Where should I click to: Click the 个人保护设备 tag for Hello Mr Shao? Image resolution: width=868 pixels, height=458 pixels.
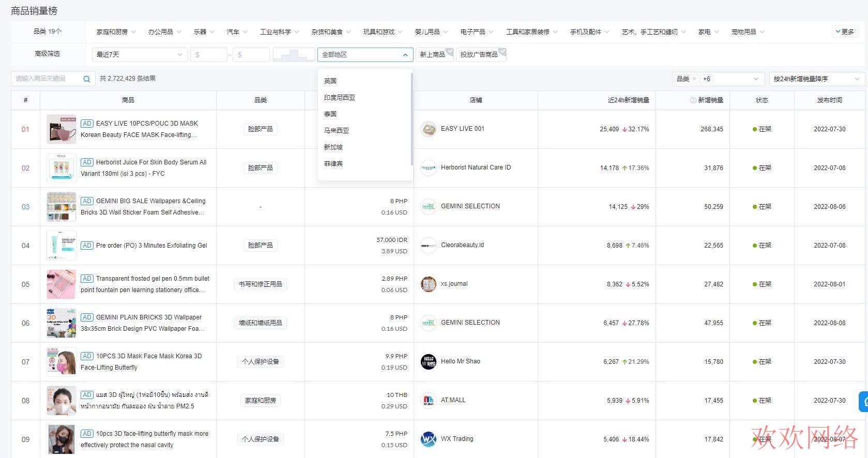[261, 362]
